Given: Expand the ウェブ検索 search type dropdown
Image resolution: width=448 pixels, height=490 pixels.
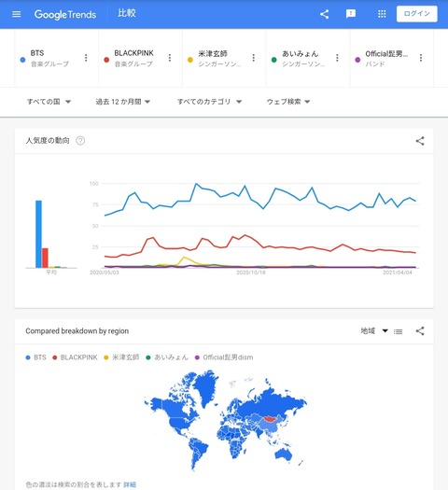Looking at the screenshot, I should coord(288,102).
